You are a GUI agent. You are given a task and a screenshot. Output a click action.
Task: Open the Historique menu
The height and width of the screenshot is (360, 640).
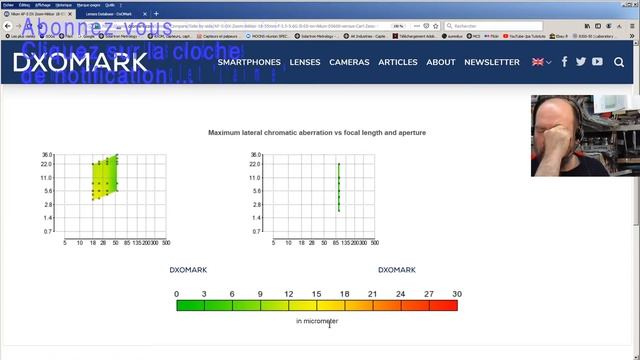tap(63, 5)
